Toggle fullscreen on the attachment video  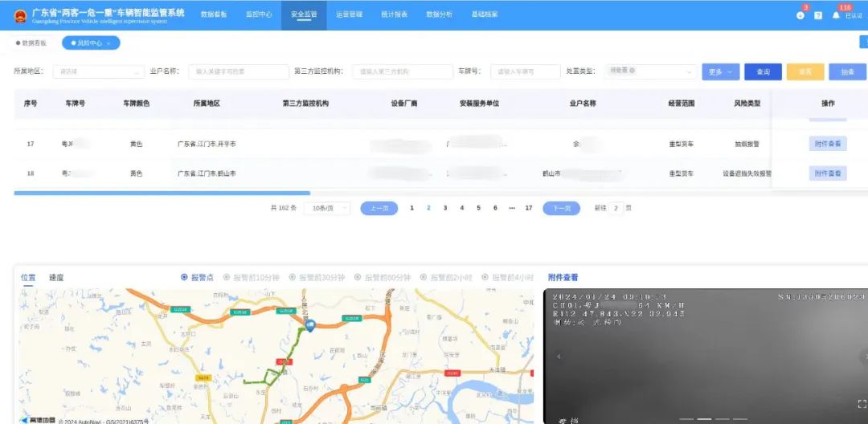[861, 404]
